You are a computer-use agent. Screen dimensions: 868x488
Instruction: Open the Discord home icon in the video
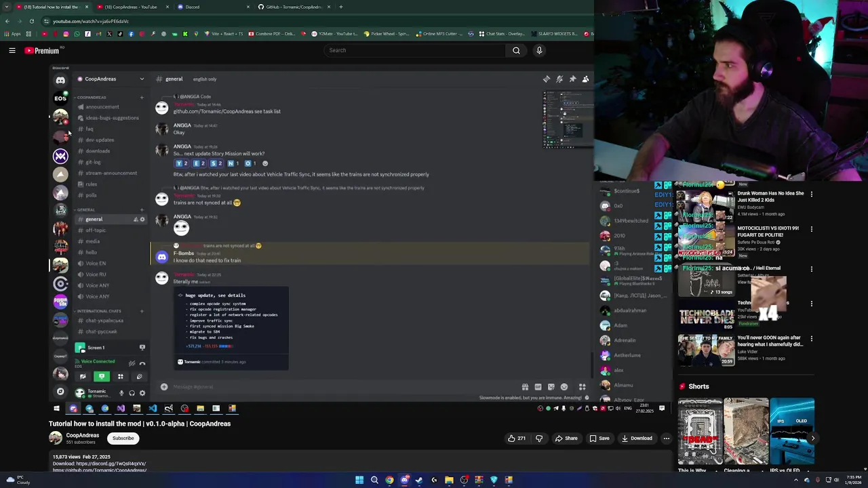pyautogui.click(x=60, y=80)
